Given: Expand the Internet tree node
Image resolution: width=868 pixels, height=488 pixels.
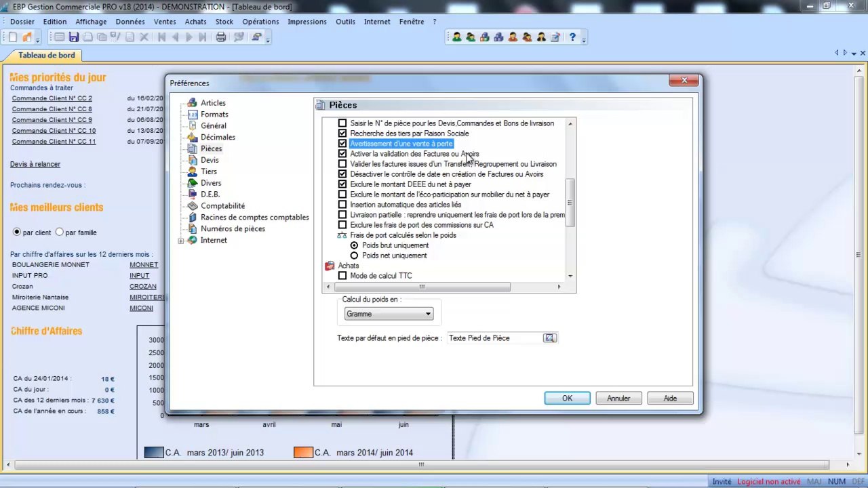Looking at the screenshot, I should click(x=180, y=241).
